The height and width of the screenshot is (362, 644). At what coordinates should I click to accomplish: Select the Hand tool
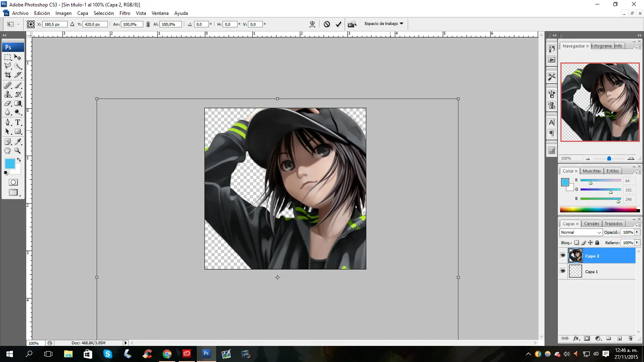[x=8, y=150]
